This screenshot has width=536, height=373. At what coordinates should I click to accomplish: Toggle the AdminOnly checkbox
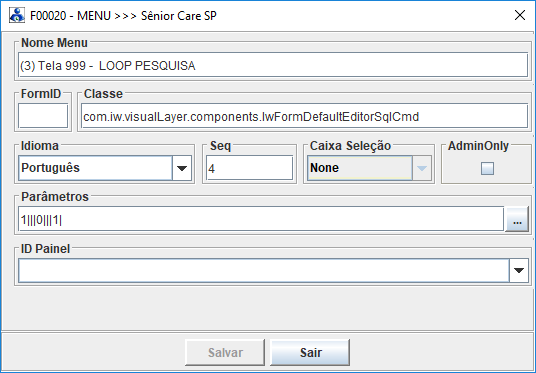pos(487,168)
